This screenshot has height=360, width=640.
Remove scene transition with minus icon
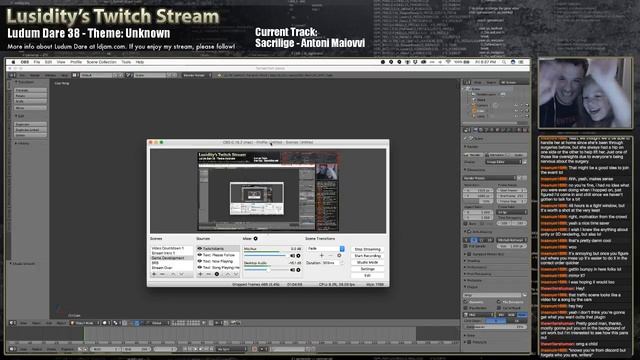tap(331, 256)
